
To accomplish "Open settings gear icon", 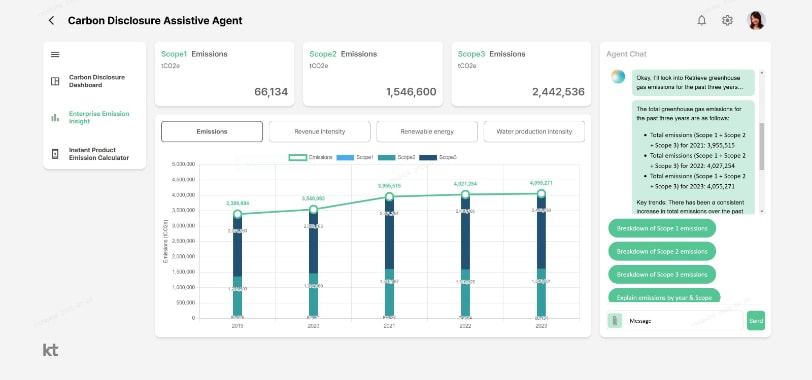I will 727,21.
